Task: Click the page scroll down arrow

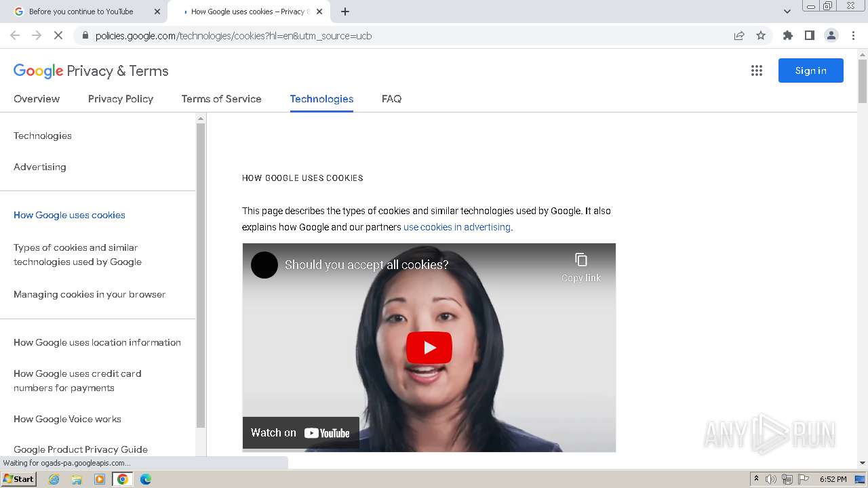Action: [863, 463]
